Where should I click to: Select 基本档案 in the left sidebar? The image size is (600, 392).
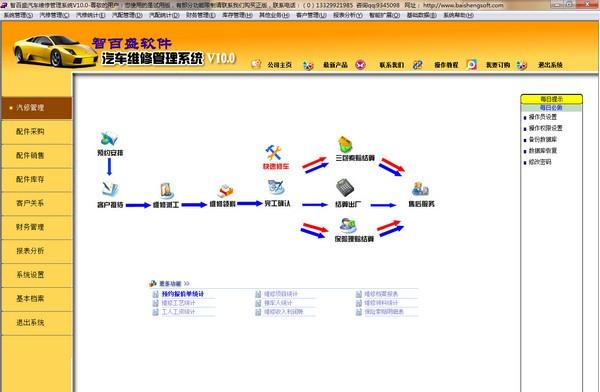click(37, 299)
